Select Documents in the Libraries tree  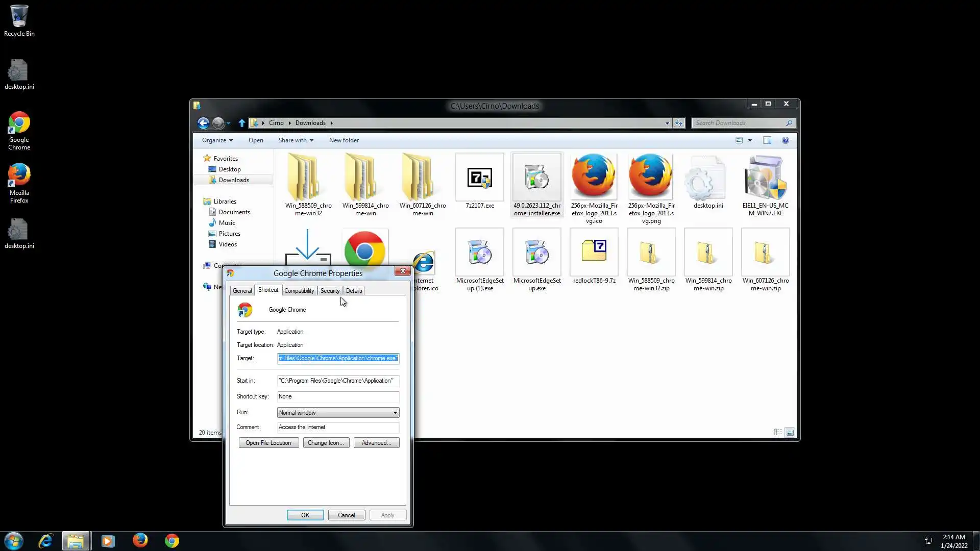pos(234,212)
